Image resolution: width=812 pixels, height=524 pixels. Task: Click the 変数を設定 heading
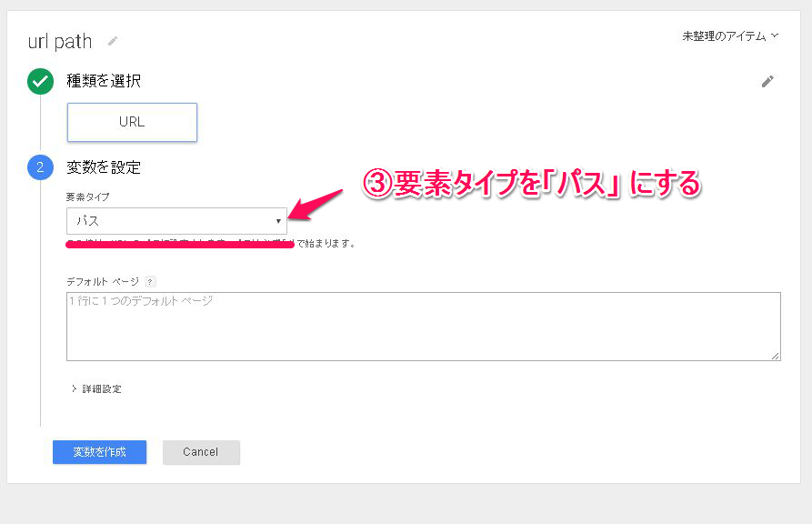coord(104,167)
